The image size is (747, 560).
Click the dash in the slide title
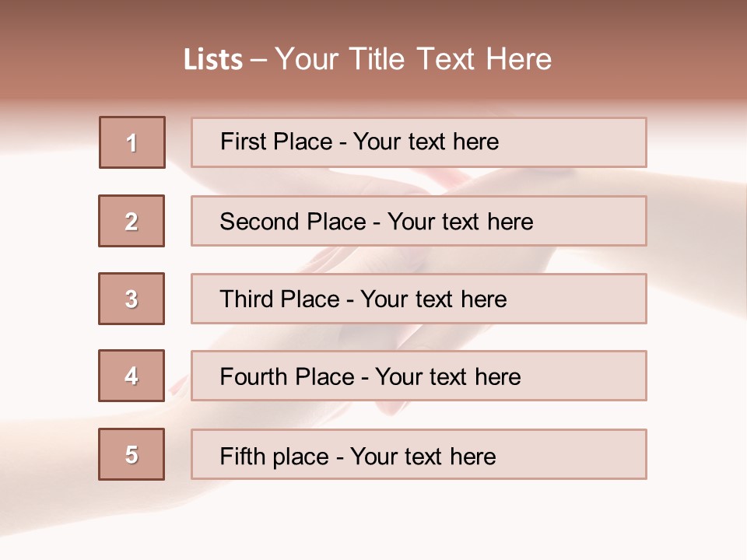[x=258, y=60]
